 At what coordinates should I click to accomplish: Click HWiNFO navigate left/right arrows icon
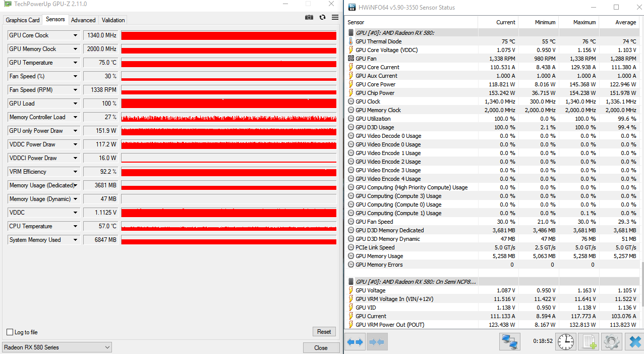pyautogui.click(x=356, y=342)
